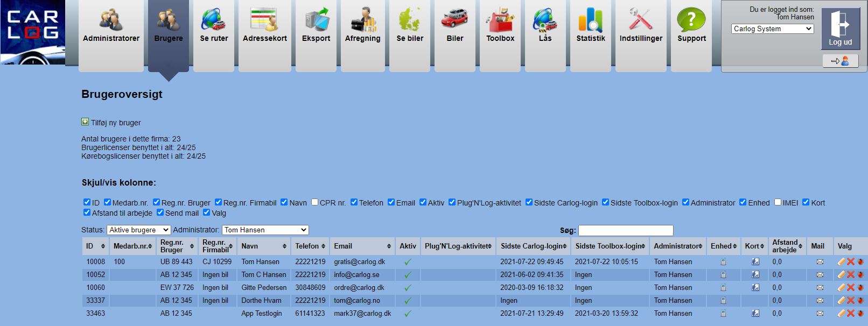Viewport: 868px width, 326px height.
Task: Click the Tilføj ny bruger link
Action: point(116,123)
